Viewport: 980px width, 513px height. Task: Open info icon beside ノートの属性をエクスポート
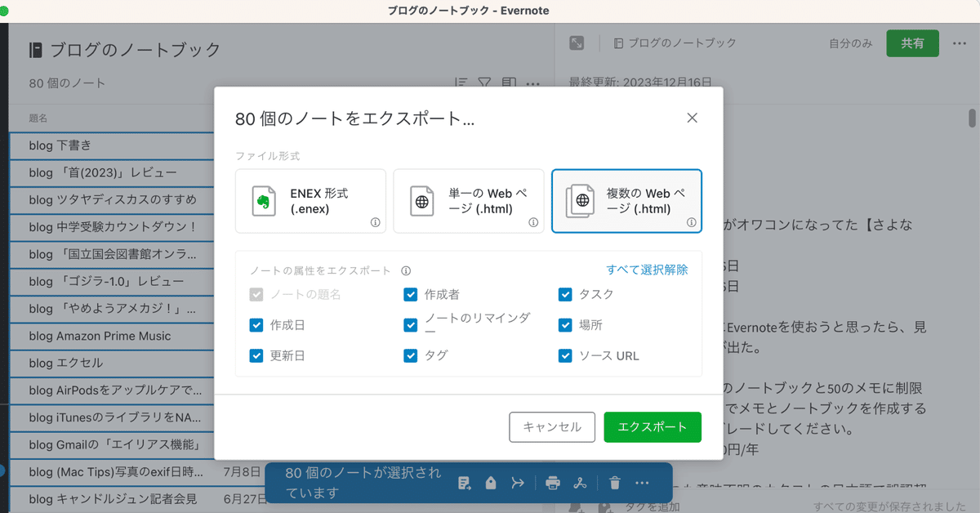(406, 270)
